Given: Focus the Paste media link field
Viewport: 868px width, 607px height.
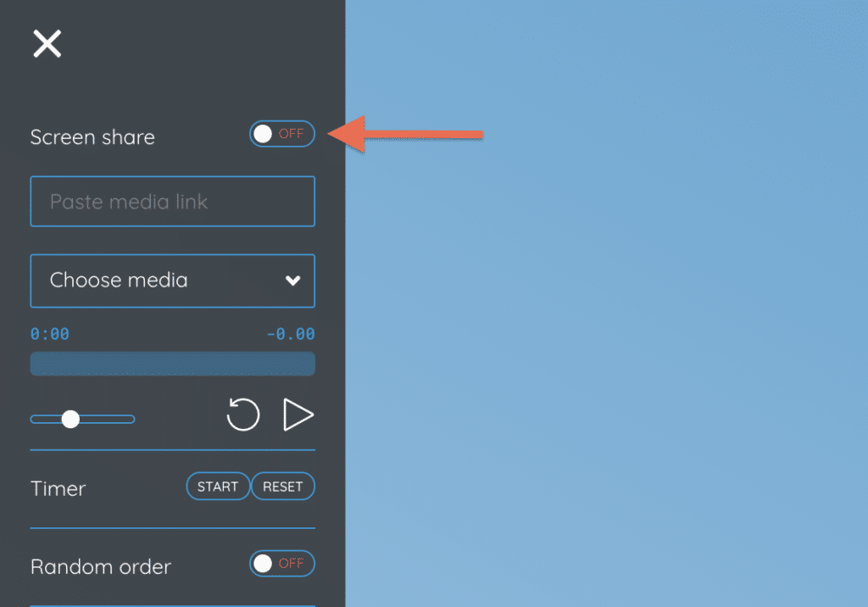Looking at the screenshot, I should 173,202.
